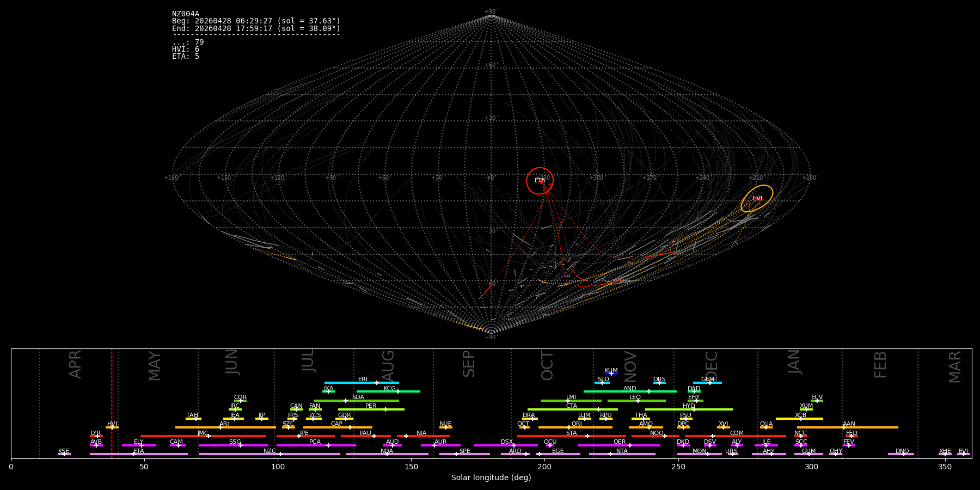Screen dimensions: 980x490
Task: Click the ORS shower bar label
Action: pyautogui.click(x=659, y=379)
